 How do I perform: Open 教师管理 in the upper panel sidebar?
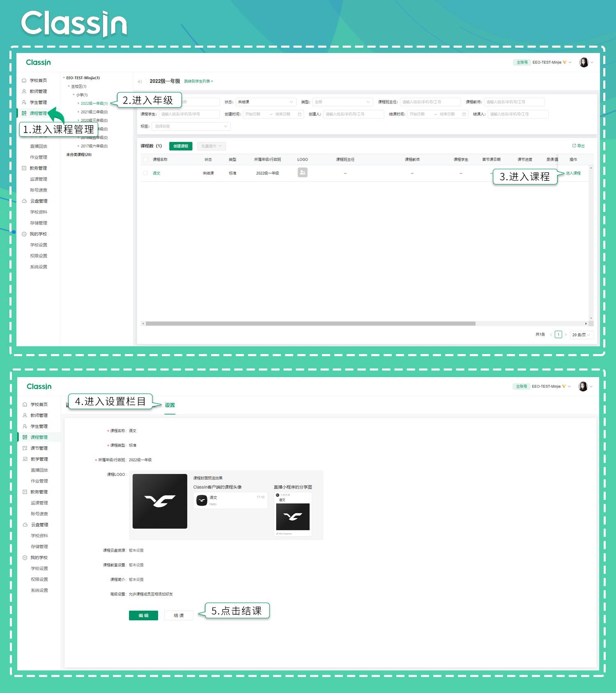pyautogui.click(x=38, y=92)
